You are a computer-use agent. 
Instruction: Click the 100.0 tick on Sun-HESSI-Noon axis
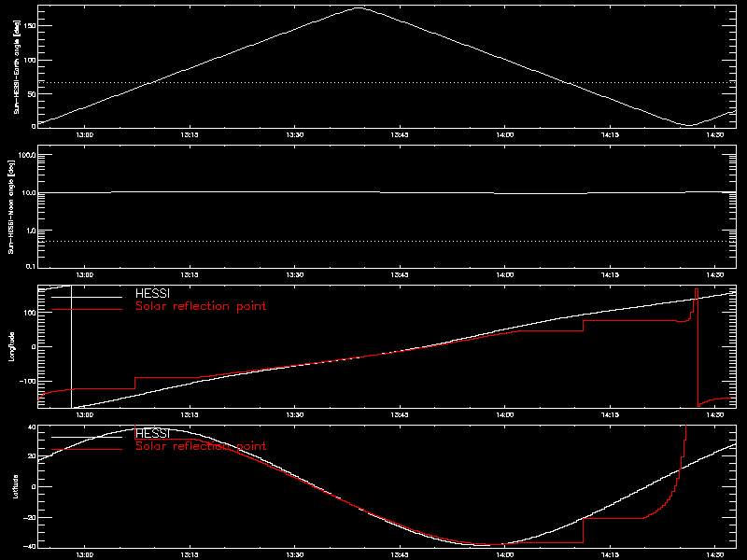tap(27, 155)
